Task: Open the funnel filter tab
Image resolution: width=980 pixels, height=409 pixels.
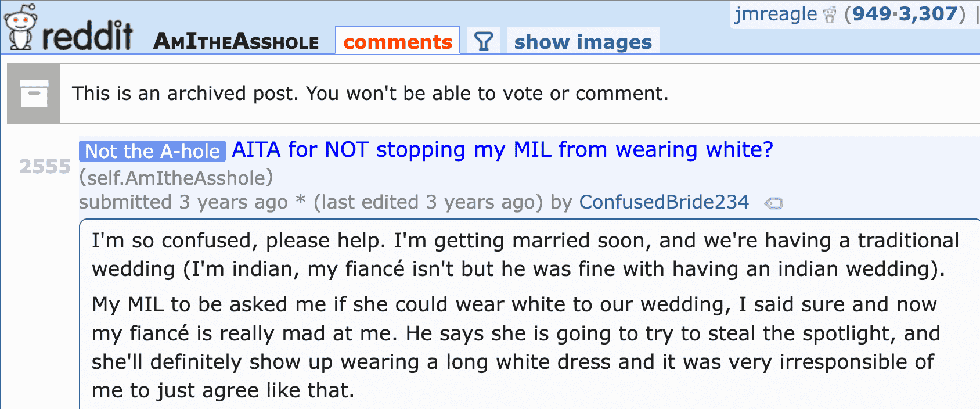Action: (x=484, y=41)
